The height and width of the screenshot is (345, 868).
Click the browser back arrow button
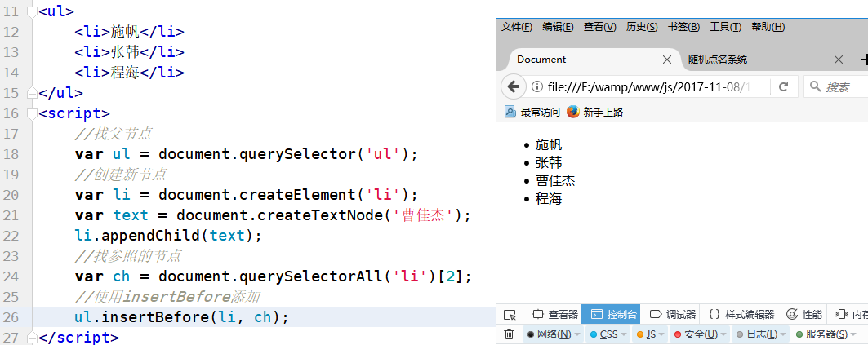tap(514, 86)
